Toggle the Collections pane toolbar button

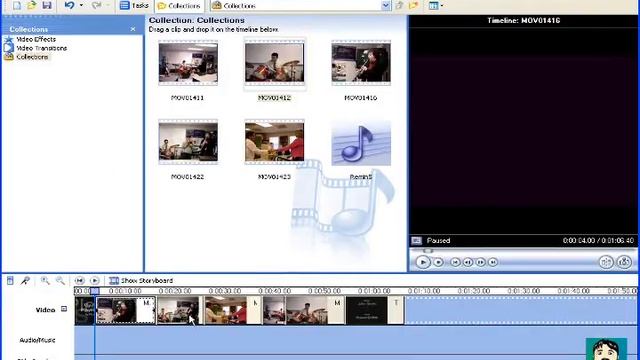tap(179, 6)
